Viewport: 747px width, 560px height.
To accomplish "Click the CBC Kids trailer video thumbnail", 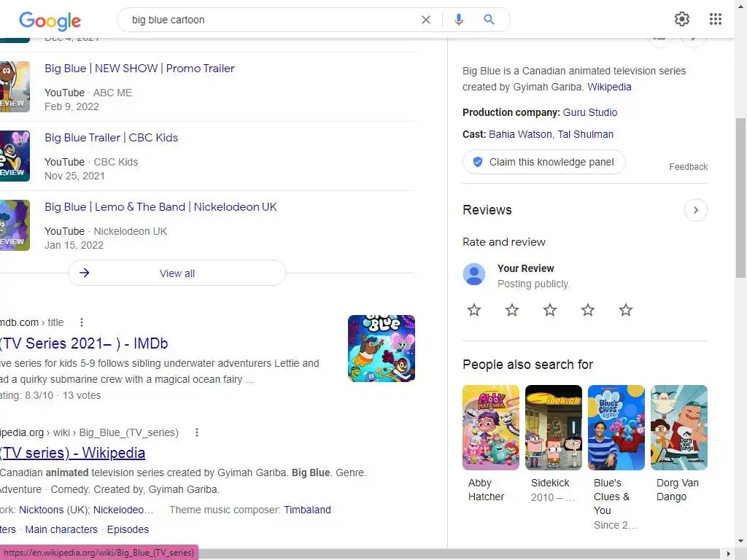I will tap(15, 156).
